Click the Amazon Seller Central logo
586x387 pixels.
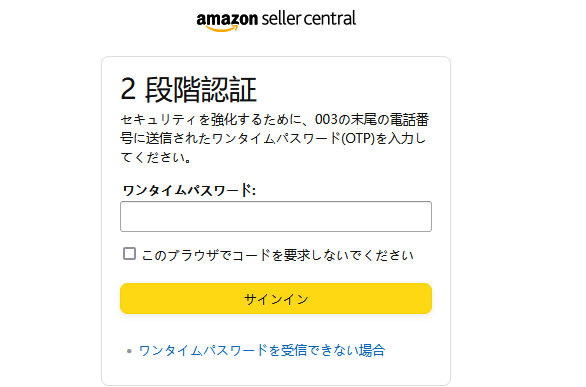point(276,21)
